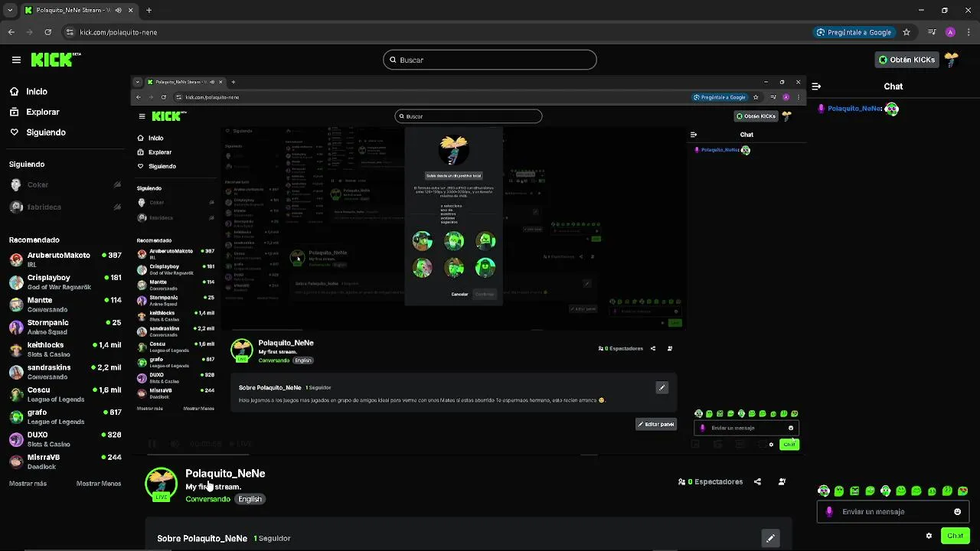Open the emoji picker in the chat field

point(957,512)
